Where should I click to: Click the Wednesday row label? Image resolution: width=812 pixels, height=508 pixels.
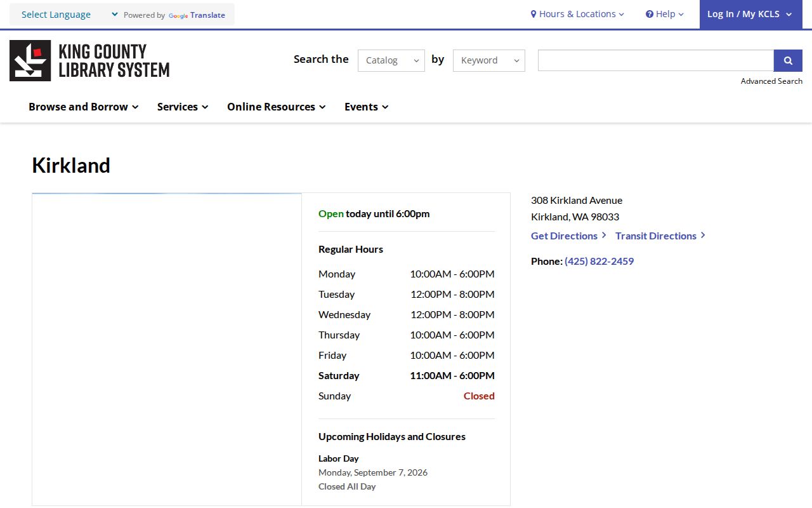(344, 314)
